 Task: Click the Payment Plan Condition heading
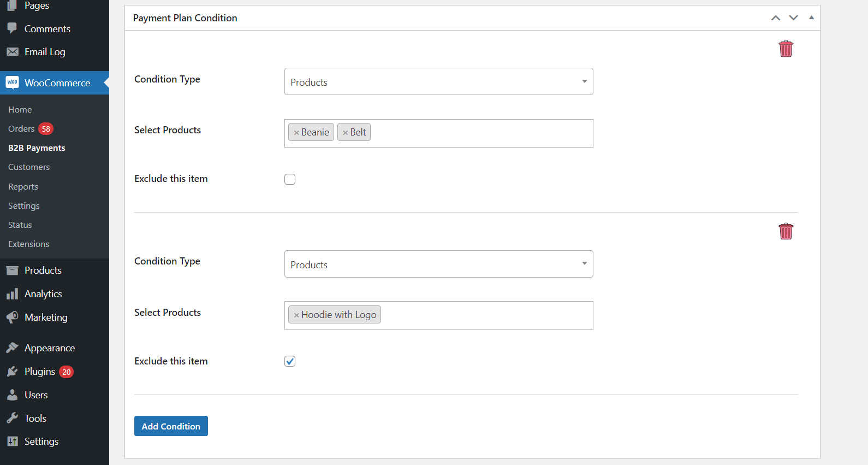pos(185,18)
